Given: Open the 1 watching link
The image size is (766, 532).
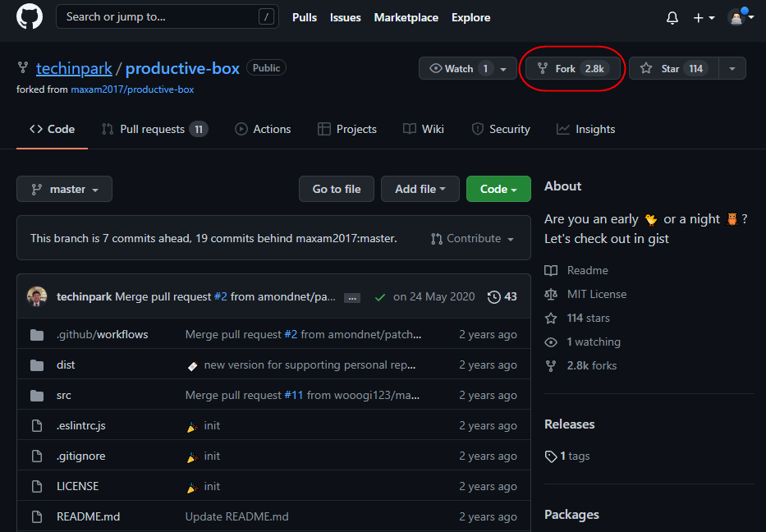Looking at the screenshot, I should pyautogui.click(x=594, y=342).
